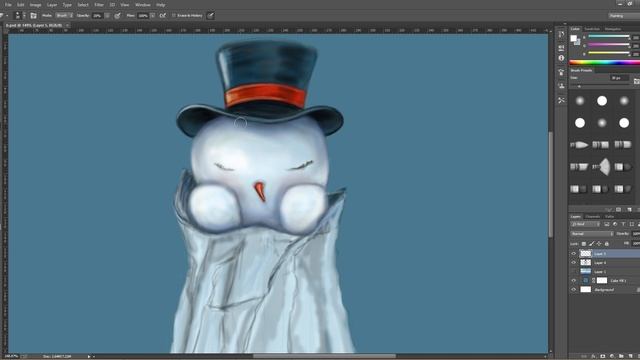
Task: Open the Layer menu
Action: (52, 5)
